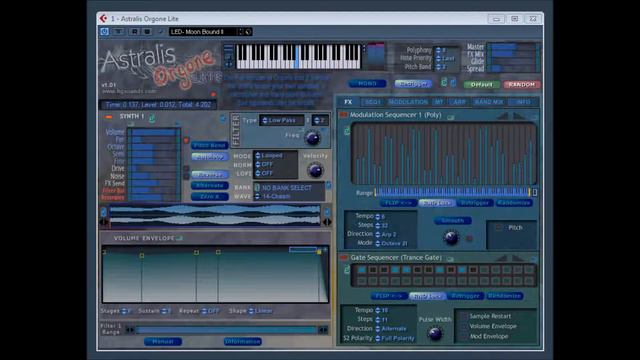Open the preset browser round icon
This screenshot has height=360, width=640.
(248, 31)
